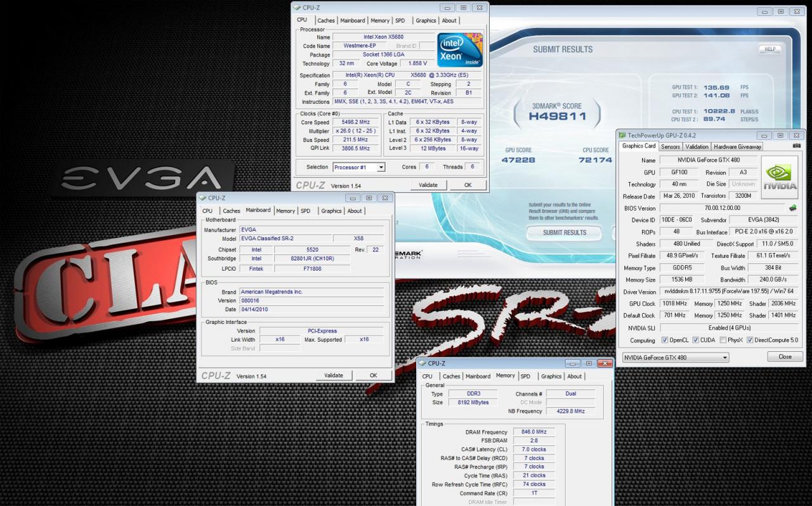Open Memory tab in CPU-Z Xeon processor window

(x=380, y=20)
